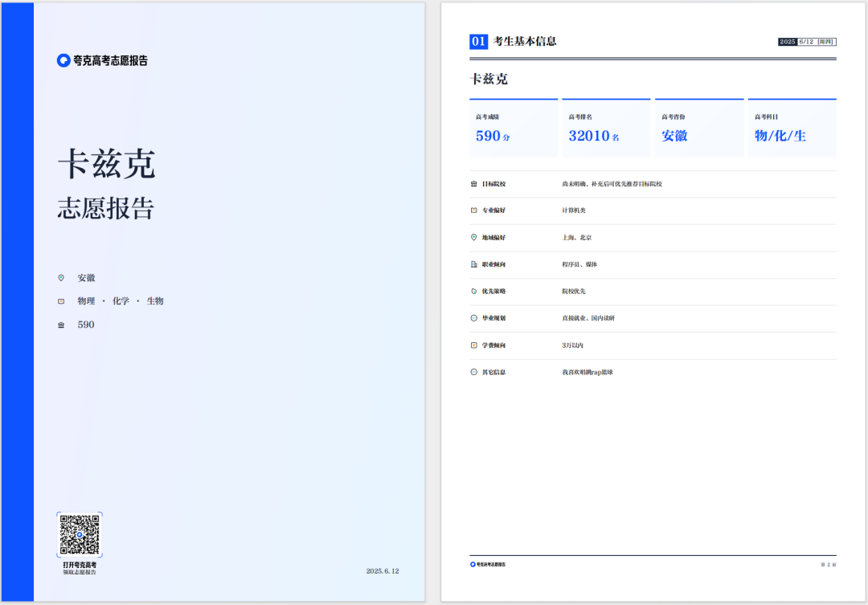
Task: Open the 高考成绩 590分 stat card
Action: (514, 127)
